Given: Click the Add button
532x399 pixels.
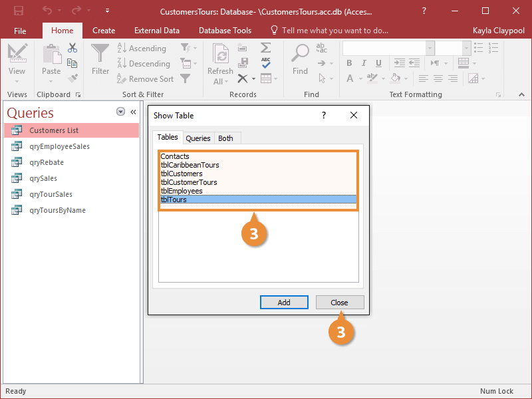Looking at the screenshot, I should (284, 303).
